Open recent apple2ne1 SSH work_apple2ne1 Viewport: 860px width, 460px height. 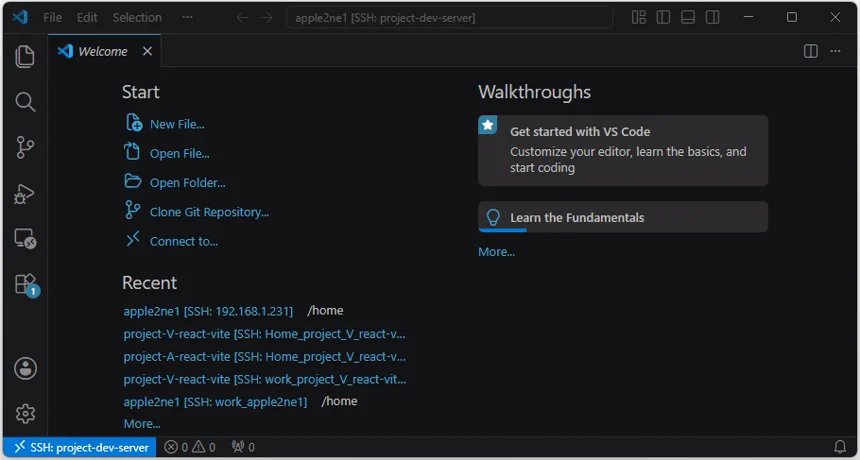pyautogui.click(x=215, y=402)
